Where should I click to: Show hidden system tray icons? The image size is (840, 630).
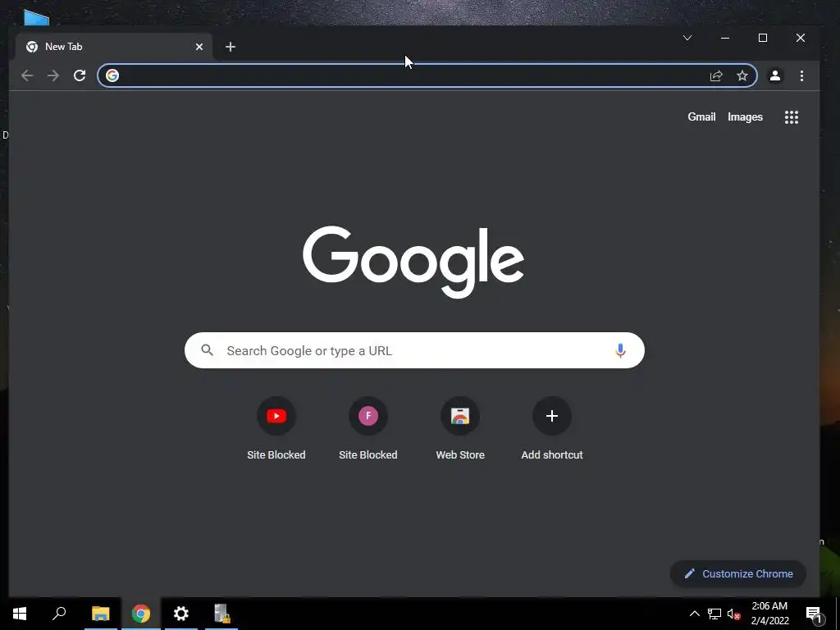[694, 614]
